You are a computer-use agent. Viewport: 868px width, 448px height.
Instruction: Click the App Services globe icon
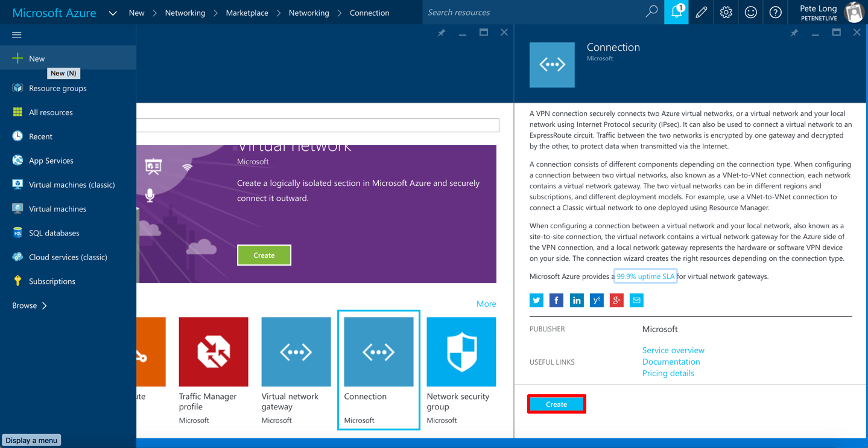tap(17, 161)
